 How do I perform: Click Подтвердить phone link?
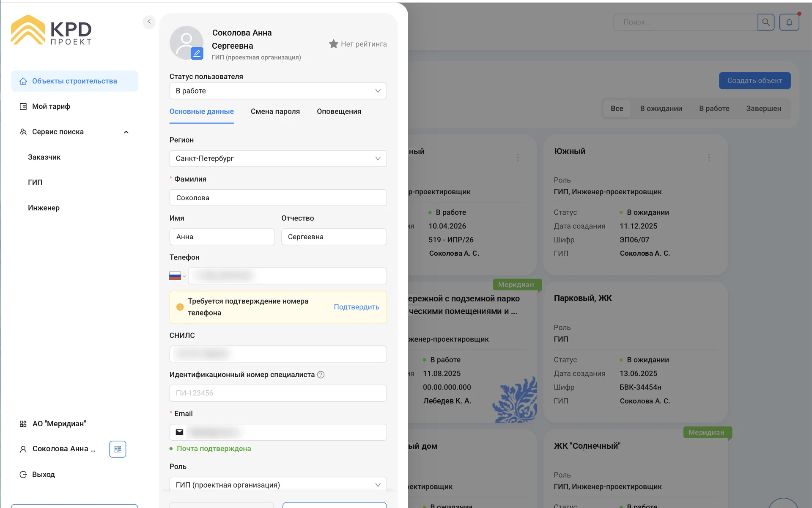[x=357, y=307]
